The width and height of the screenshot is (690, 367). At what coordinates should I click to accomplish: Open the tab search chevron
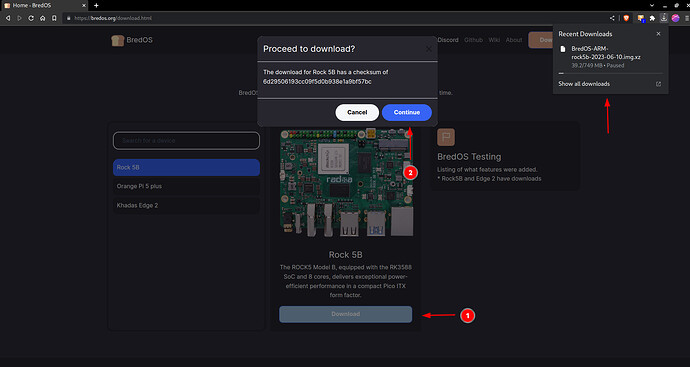[x=652, y=5]
